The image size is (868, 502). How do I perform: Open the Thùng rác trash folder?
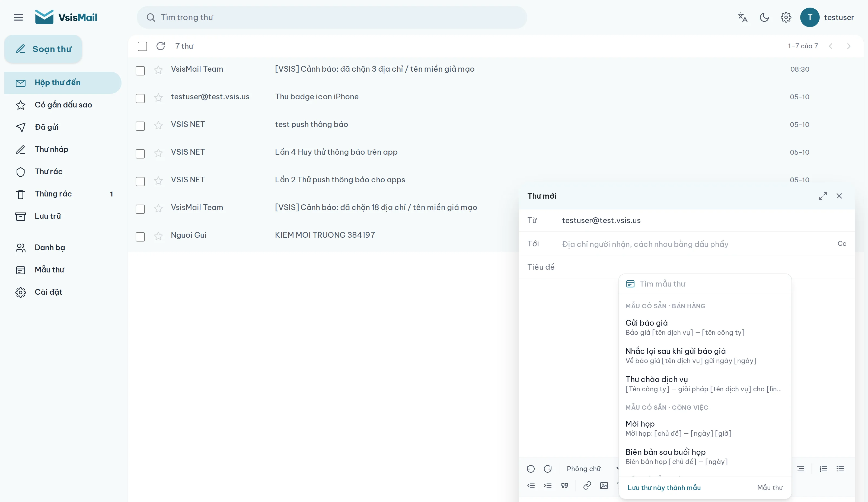pos(63,194)
